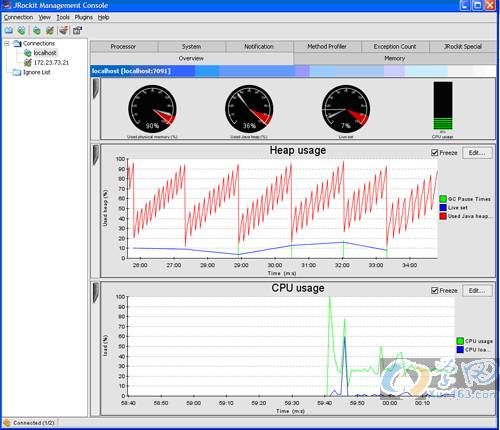Click Edit button for CPU usage chart
This screenshot has height=430, width=500.
point(477,291)
